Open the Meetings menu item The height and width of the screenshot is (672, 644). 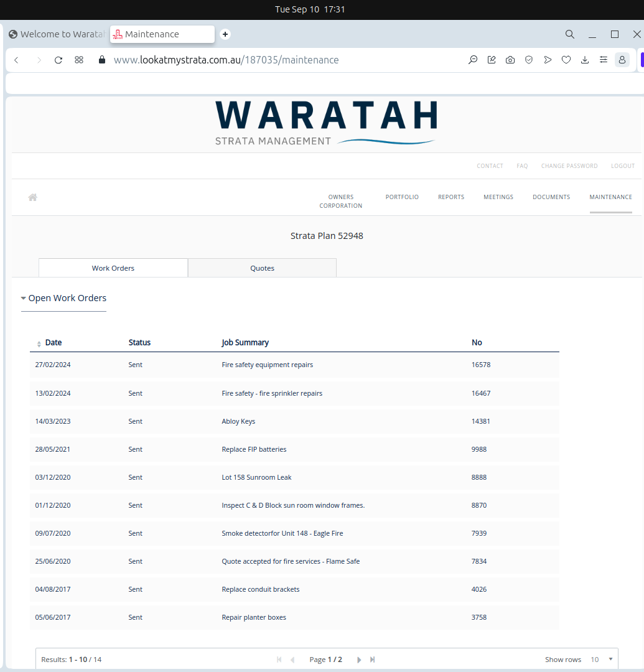[498, 197]
